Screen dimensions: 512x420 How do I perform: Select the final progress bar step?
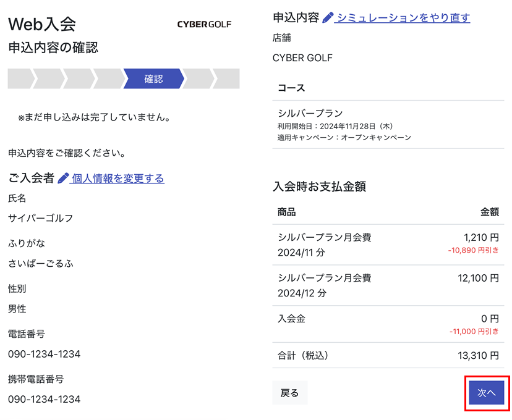(227, 79)
